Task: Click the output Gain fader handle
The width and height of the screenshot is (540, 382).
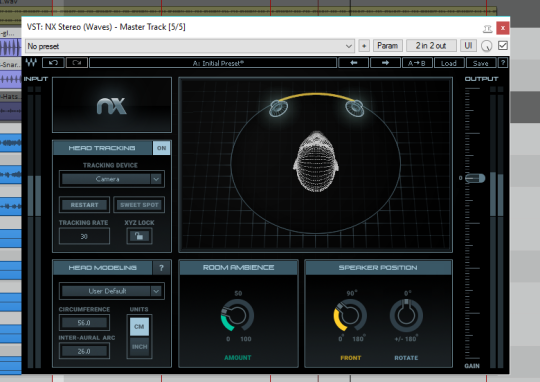Action: [475, 178]
